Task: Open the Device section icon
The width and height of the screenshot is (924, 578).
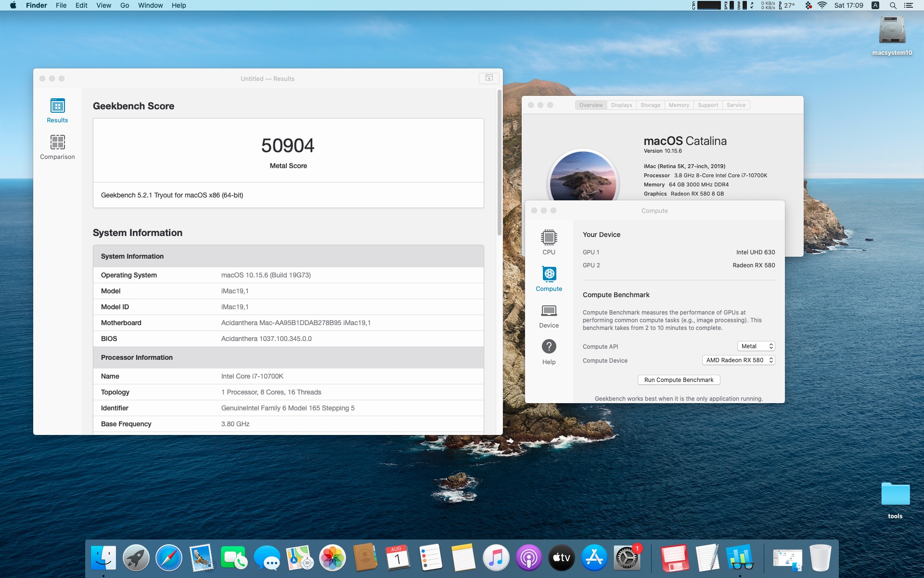Action: click(x=549, y=315)
